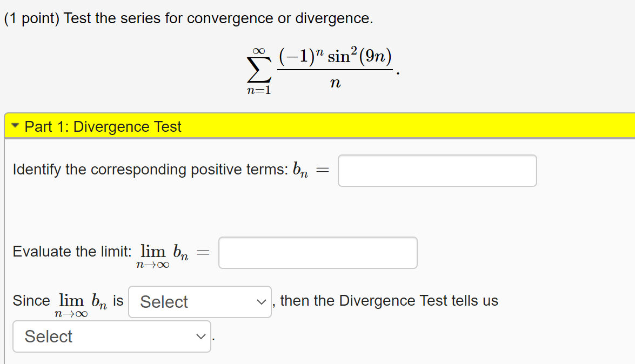Image resolution: width=635 pixels, height=364 pixels.
Task: Open the Select dropdown after 'lim bn is'
Action: (x=199, y=302)
